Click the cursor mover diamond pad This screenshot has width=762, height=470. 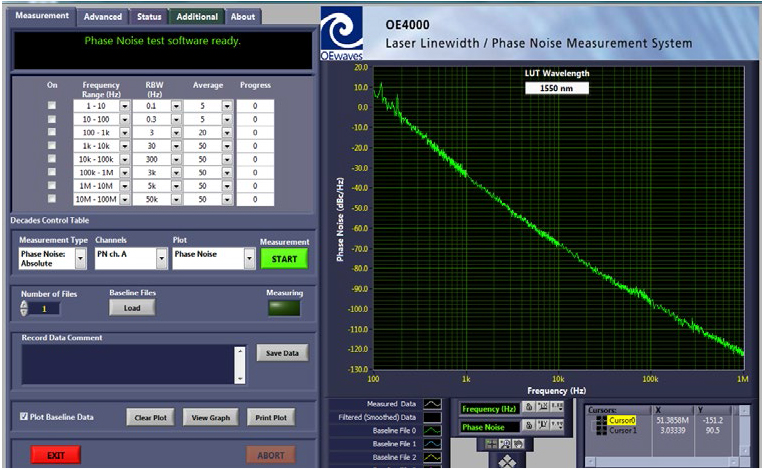point(507,462)
